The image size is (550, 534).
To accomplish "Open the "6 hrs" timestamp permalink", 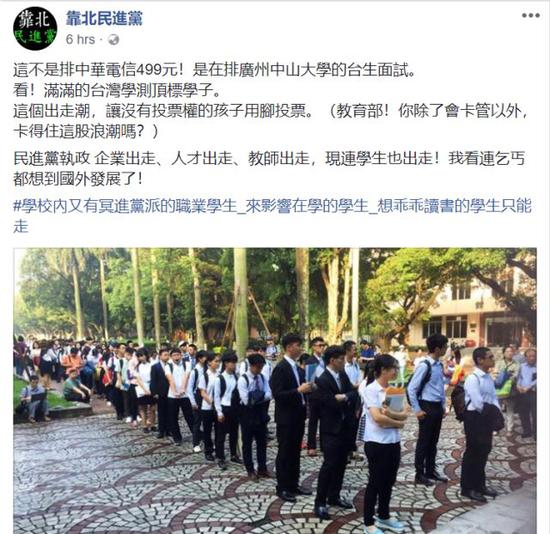I will pos(80,40).
